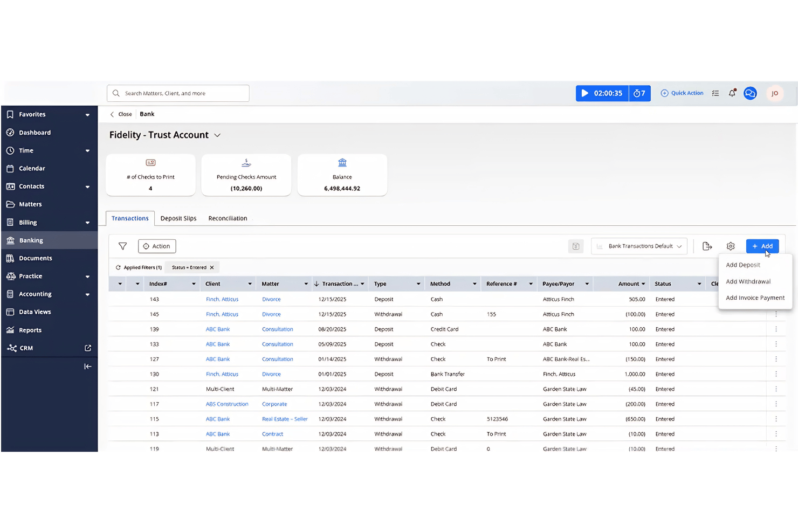
Task: Expand the Time sidebar section
Action: [87, 151]
